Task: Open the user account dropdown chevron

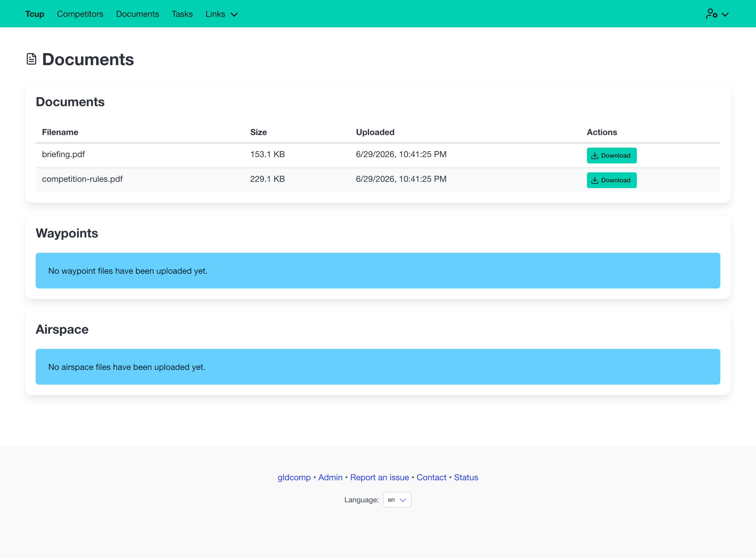Action: [725, 14]
